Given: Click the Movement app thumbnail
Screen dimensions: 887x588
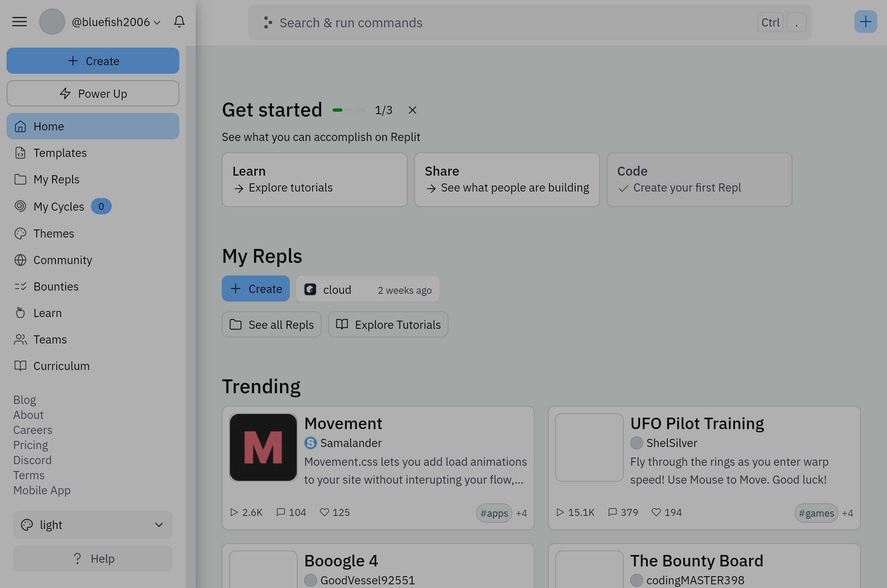Looking at the screenshot, I should coord(263,447).
